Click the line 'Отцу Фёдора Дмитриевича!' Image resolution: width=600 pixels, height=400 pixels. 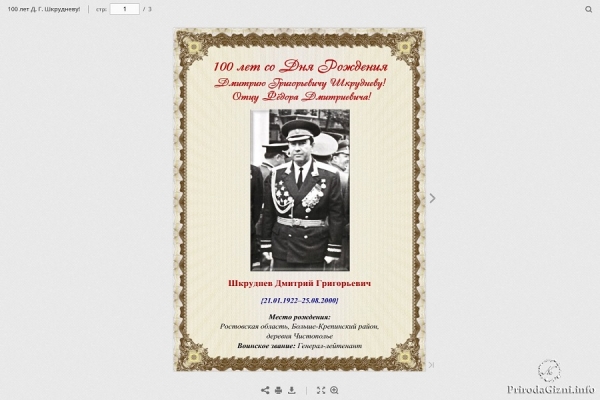[x=302, y=96]
